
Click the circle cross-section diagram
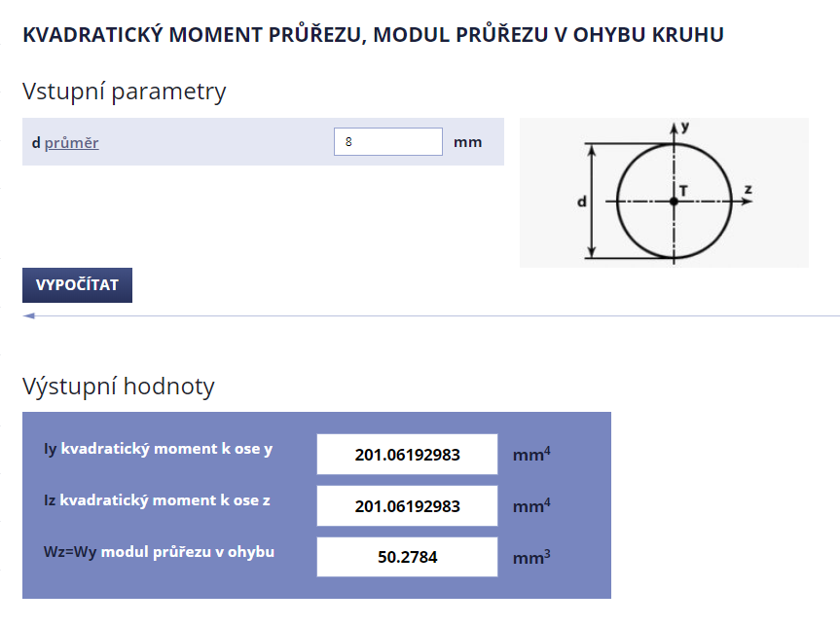664,193
